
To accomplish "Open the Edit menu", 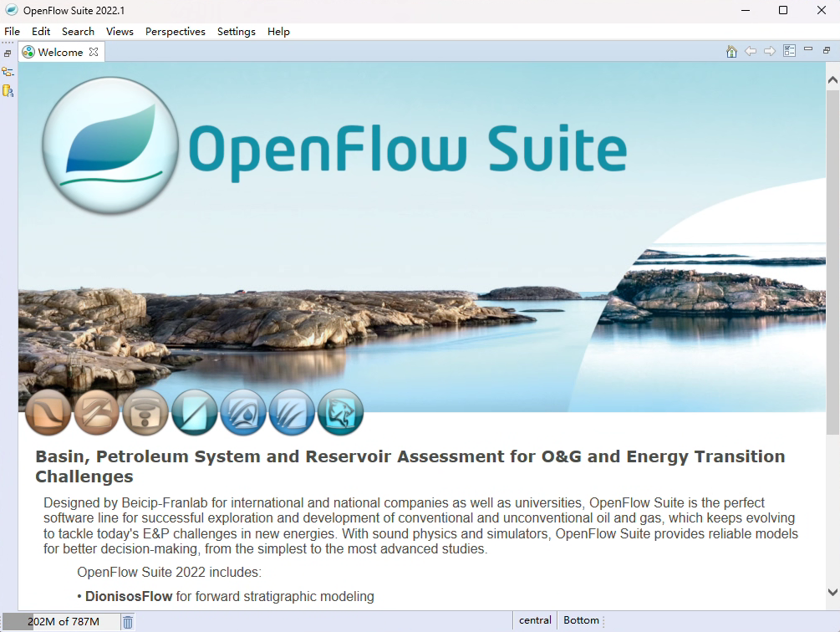I will tap(41, 32).
